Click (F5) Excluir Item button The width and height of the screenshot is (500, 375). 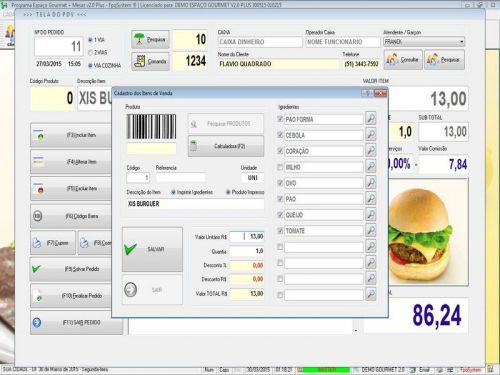(x=71, y=189)
